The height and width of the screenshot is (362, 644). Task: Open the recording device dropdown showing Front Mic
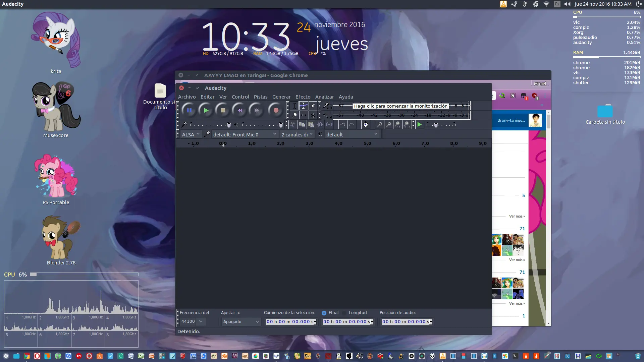244,134
